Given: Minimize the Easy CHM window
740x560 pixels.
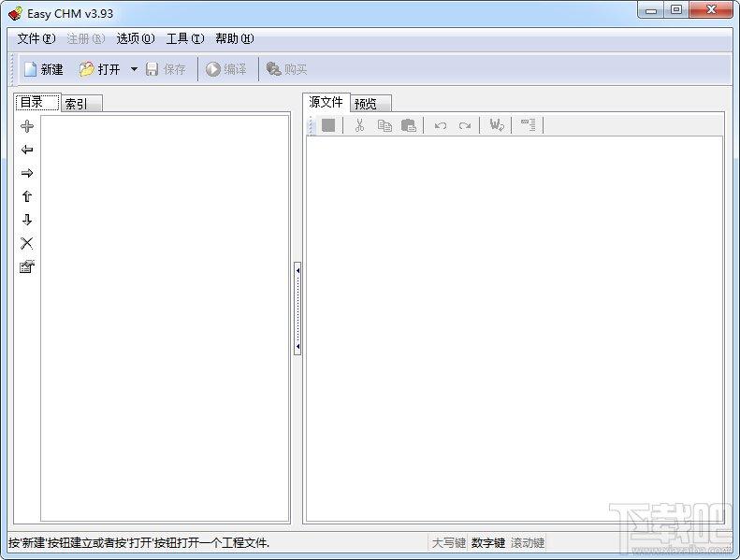Looking at the screenshot, I should 651,10.
